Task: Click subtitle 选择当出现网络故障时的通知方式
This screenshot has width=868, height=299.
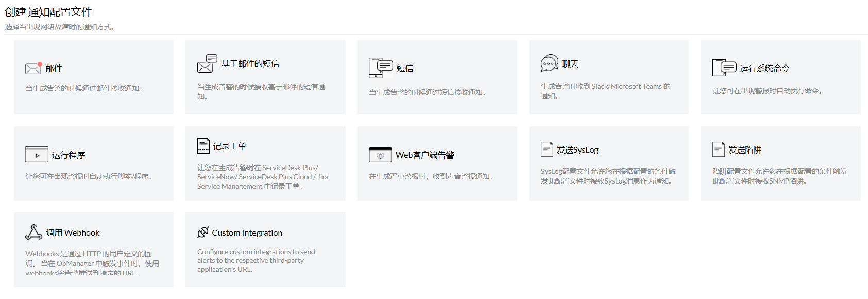Action: pos(60,27)
